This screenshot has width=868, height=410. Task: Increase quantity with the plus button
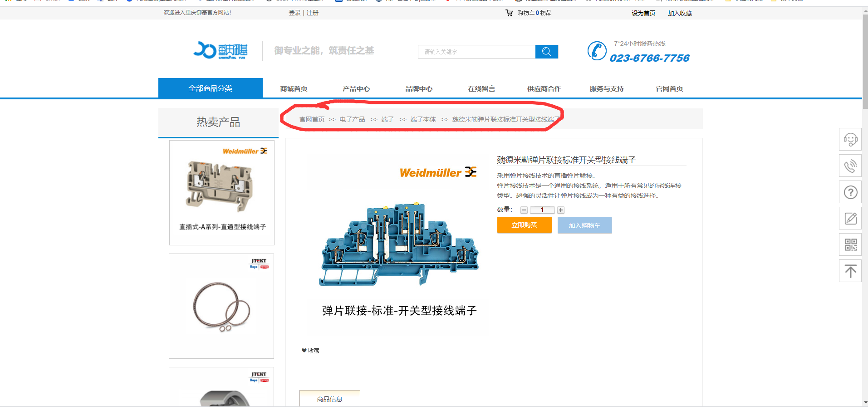click(561, 210)
